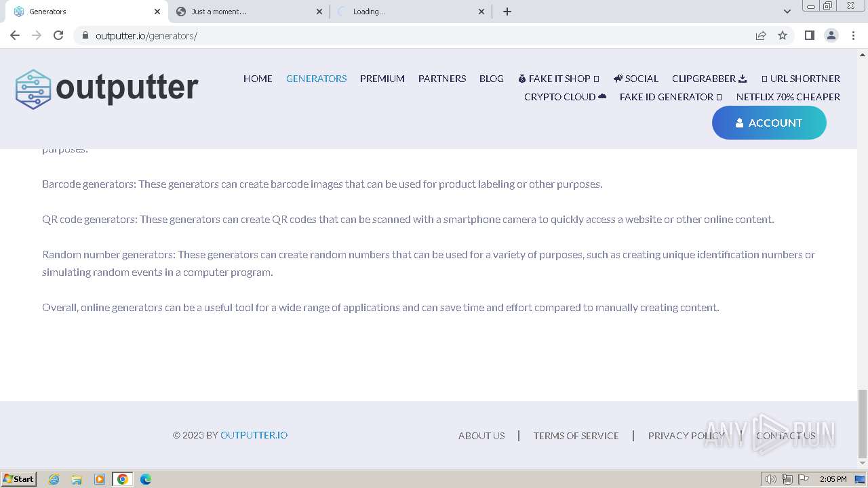Image resolution: width=868 pixels, height=488 pixels.
Task: Bookmark this page with the star
Action: [x=783, y=35]
